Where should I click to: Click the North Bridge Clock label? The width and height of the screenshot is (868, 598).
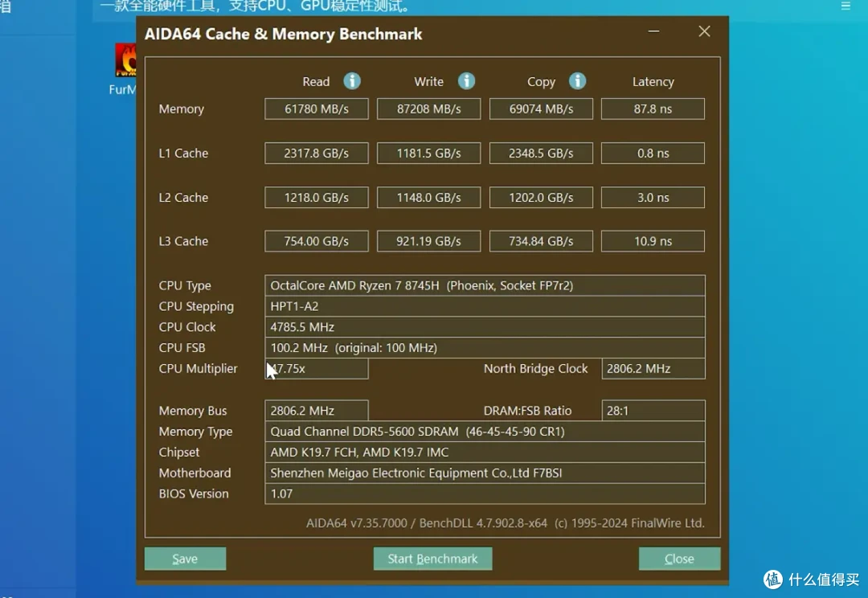click(536, 369)
